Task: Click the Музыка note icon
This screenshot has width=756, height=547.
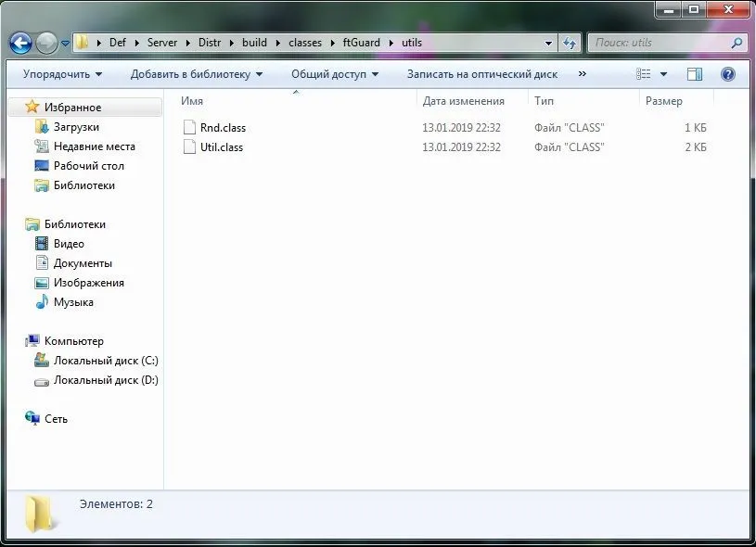Action: click(42, 301)
